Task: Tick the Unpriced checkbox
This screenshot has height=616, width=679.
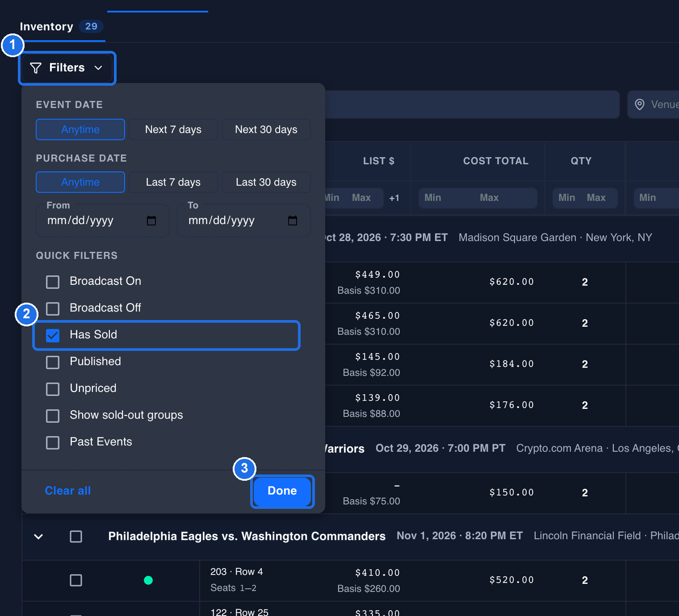Action: 53,389
